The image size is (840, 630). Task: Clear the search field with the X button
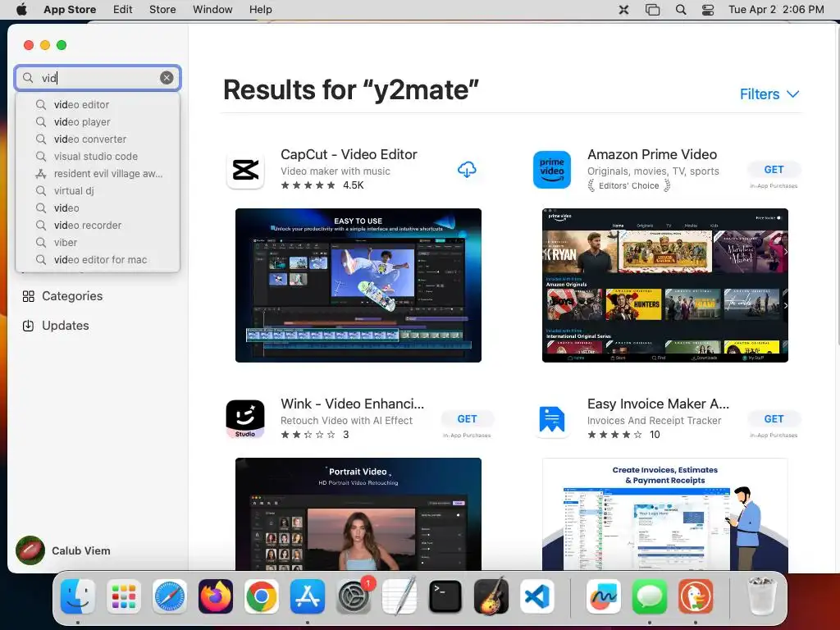coord(167,78)
